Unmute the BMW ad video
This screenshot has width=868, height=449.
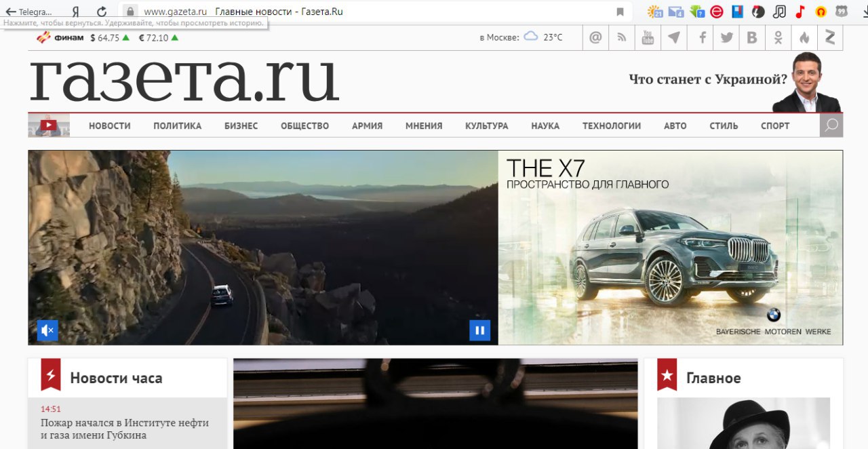pos(47,330)
